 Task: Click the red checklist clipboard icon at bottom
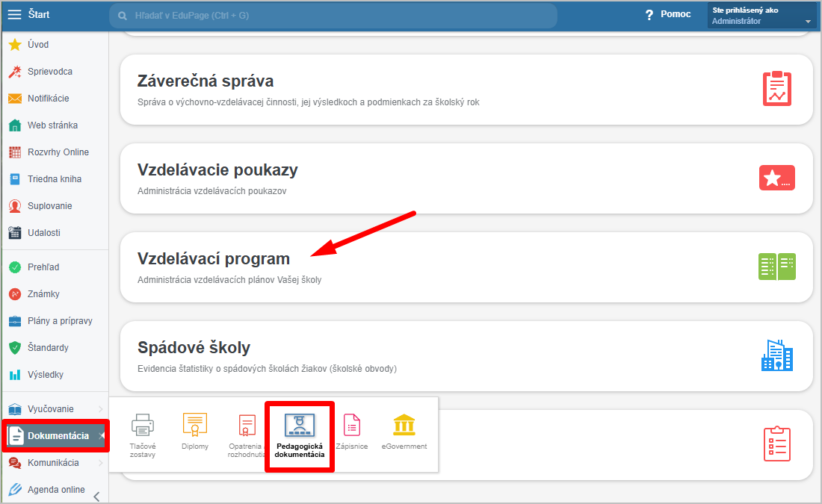tap(777, 444)
